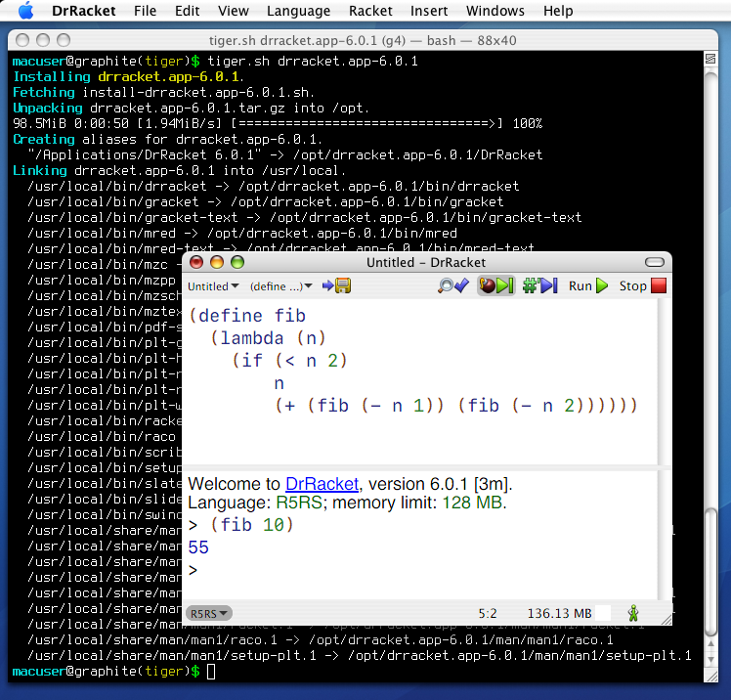Click the 'lambda' keyword in definitions
Image resolution: width=731 pixels, height=700 pixels.
pos(252,338)
